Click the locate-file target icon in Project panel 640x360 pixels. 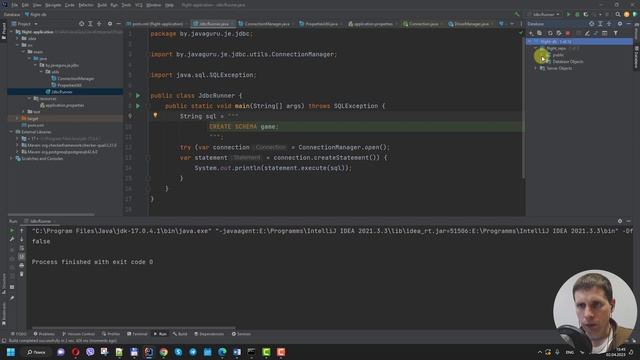[81, 24]
